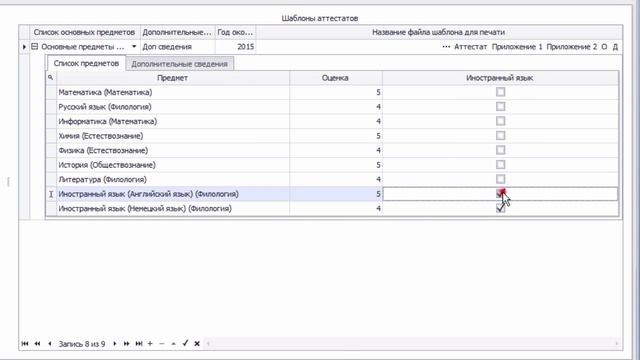Go to first record in navigator
The image size is (640, 360).
point(25,344)
